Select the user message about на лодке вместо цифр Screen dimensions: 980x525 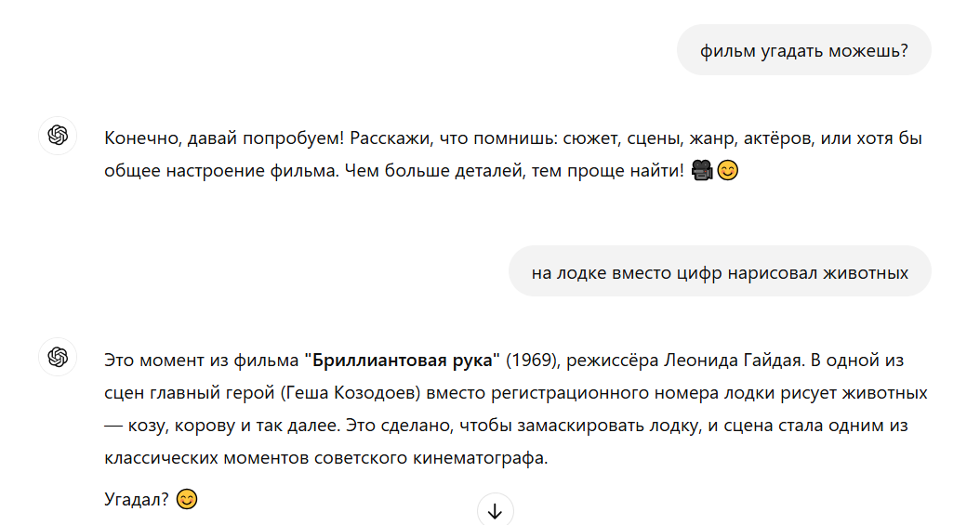720,271
